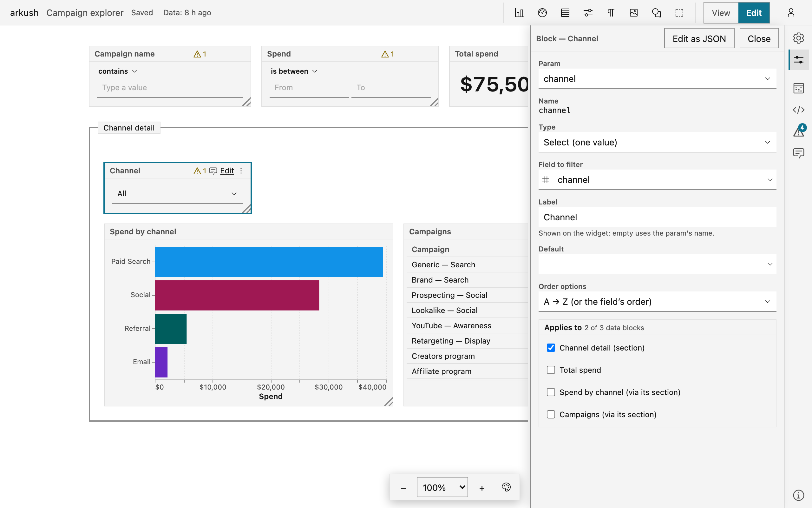The width and height of the screenshot is (812, 508).
Task: Click the Generic — Search row
Action: coord(467,265)
